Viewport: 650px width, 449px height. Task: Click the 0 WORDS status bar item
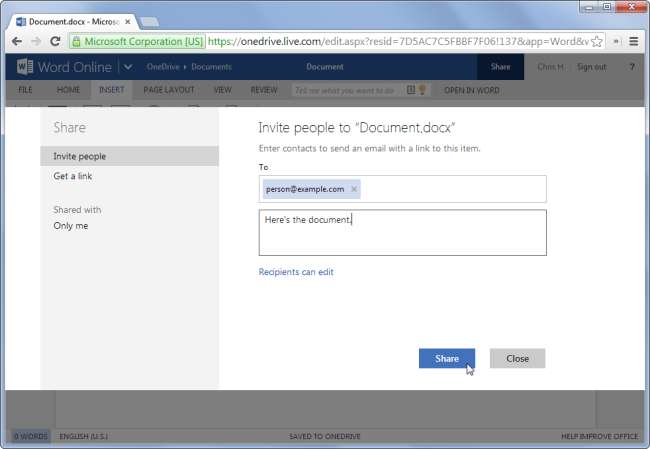click(x=31, y=436)
